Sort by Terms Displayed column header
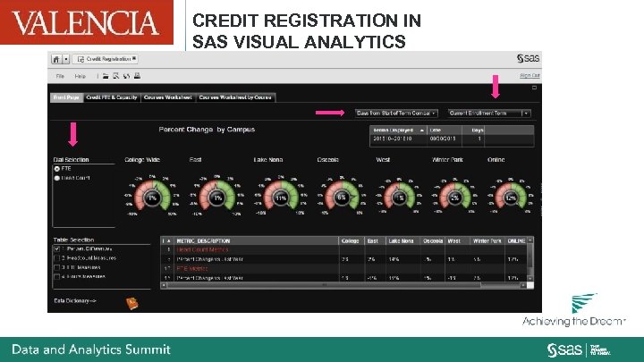The image size is (644, 362). [398, 130]
